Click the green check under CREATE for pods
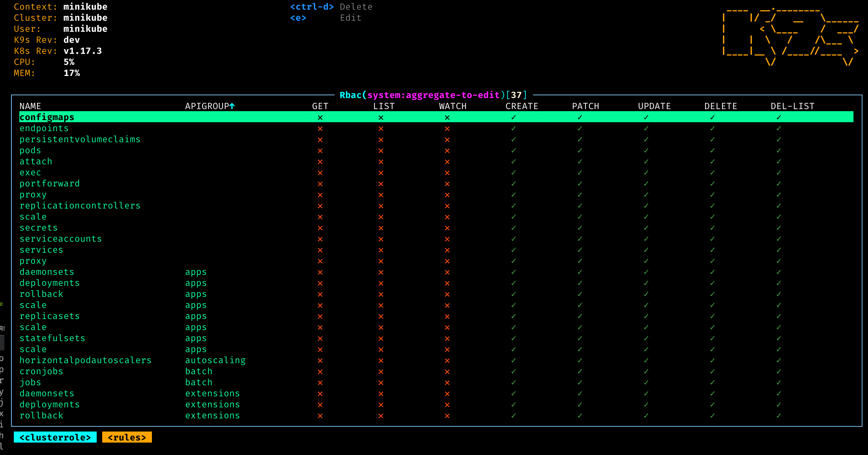This screenshot has height=455, width=868. click(x=513, y=151)
